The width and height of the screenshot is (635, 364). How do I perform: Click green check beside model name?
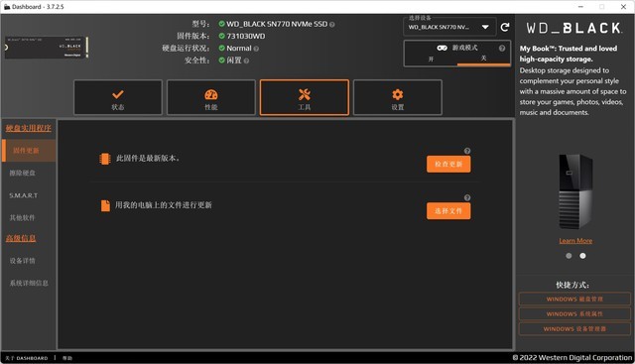coord(221,24)
